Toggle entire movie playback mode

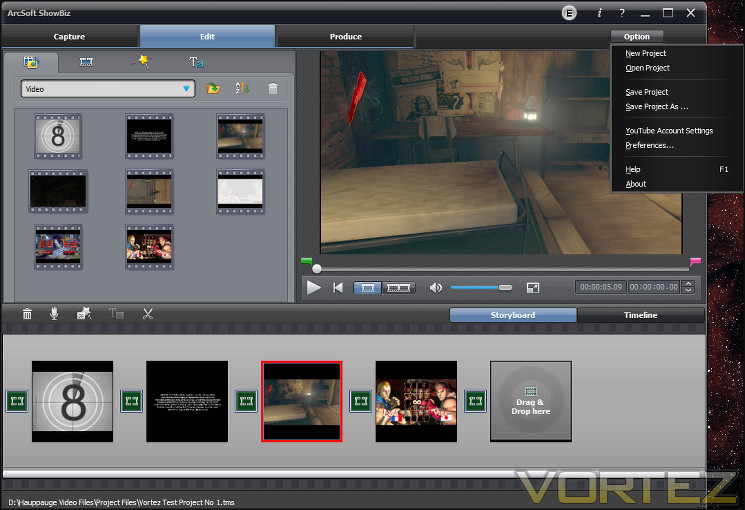[398, 288]
